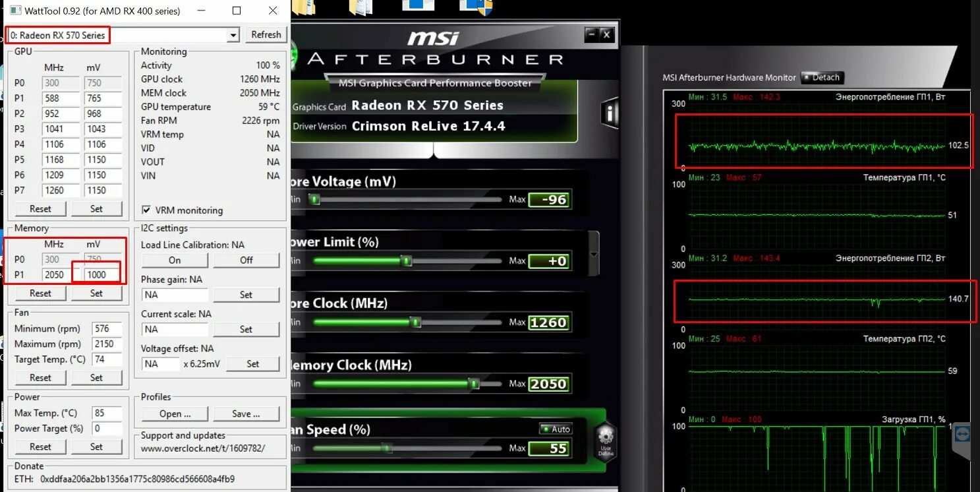Click the Fan Speed slider handle
Image resolution: width=980 pixels, height=492 pixels.
point(387,448)
